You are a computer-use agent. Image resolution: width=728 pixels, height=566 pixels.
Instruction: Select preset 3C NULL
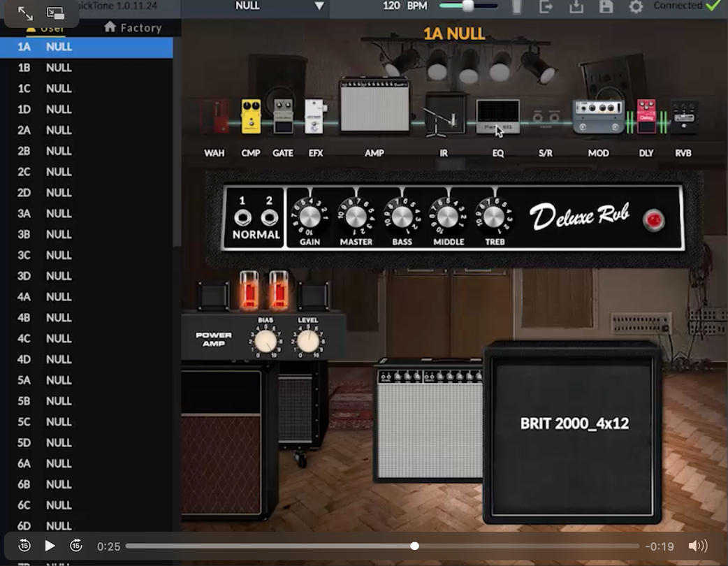[87, 255]
